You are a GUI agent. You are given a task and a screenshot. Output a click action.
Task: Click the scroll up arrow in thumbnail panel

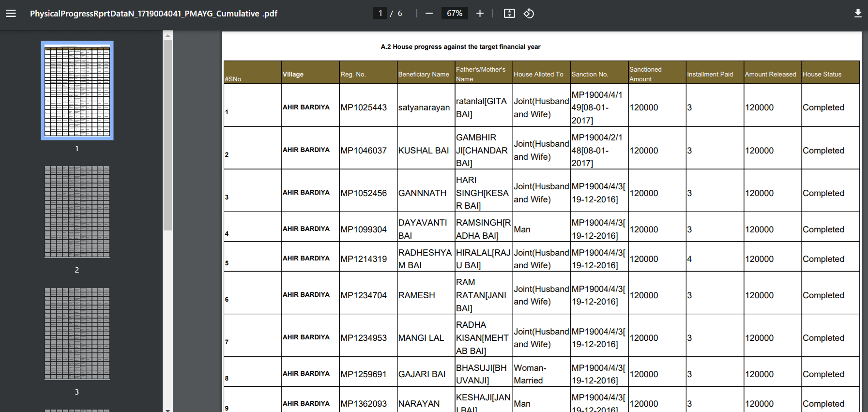tap(168, 35)
